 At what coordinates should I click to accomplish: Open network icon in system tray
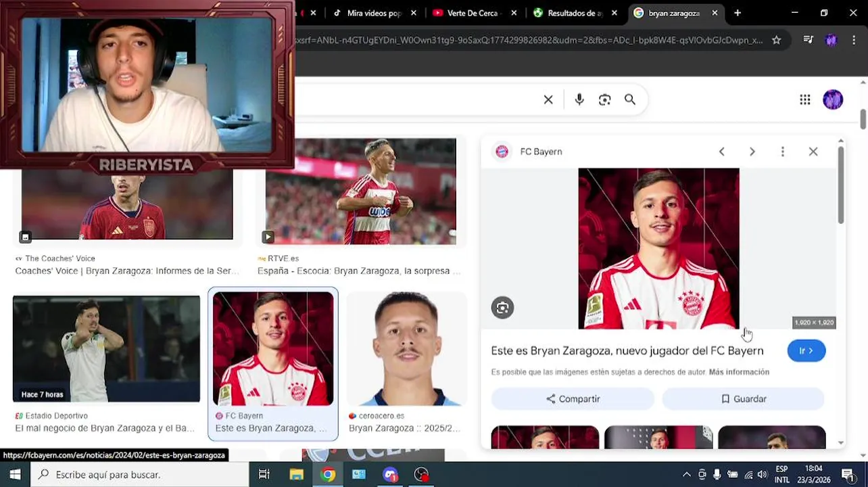point(748,475)
